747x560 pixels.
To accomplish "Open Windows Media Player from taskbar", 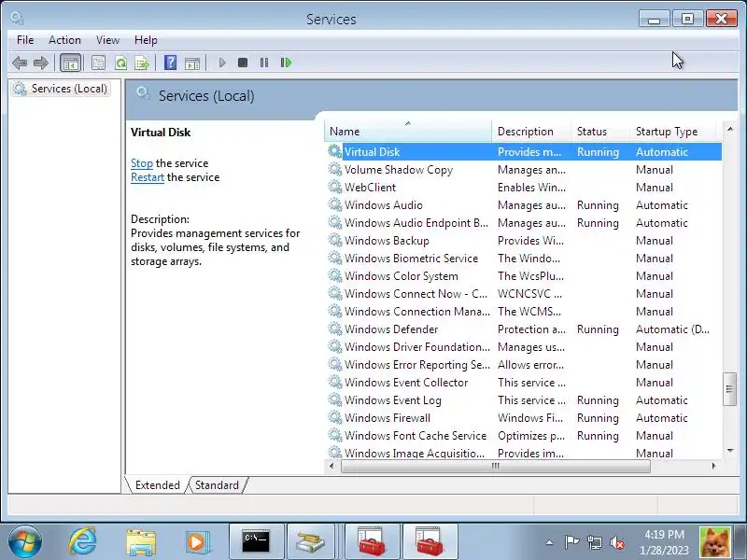I will coord(197,541).
